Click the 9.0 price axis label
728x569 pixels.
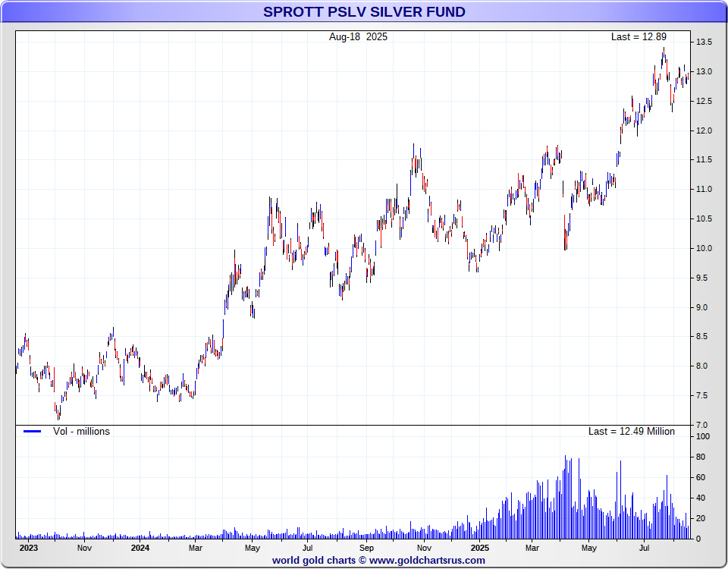704,307
